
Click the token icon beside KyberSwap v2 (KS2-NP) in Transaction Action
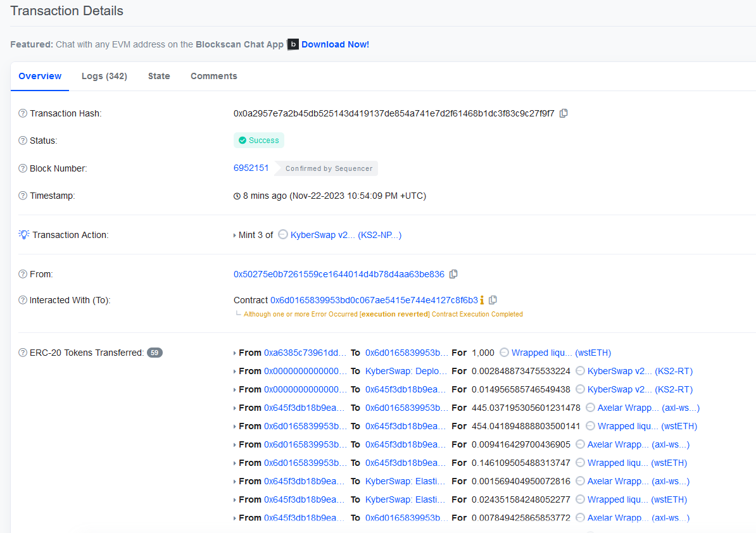pos(283,235)
